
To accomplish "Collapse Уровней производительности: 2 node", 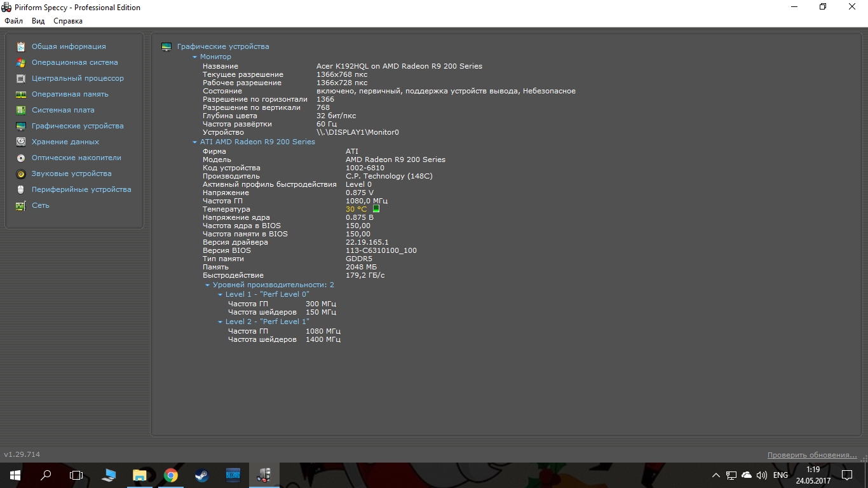I will click(208, 285).
